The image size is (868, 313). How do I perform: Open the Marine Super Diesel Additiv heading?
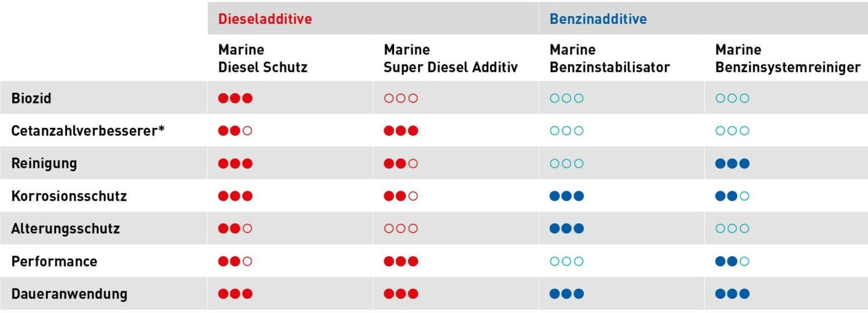450,58
